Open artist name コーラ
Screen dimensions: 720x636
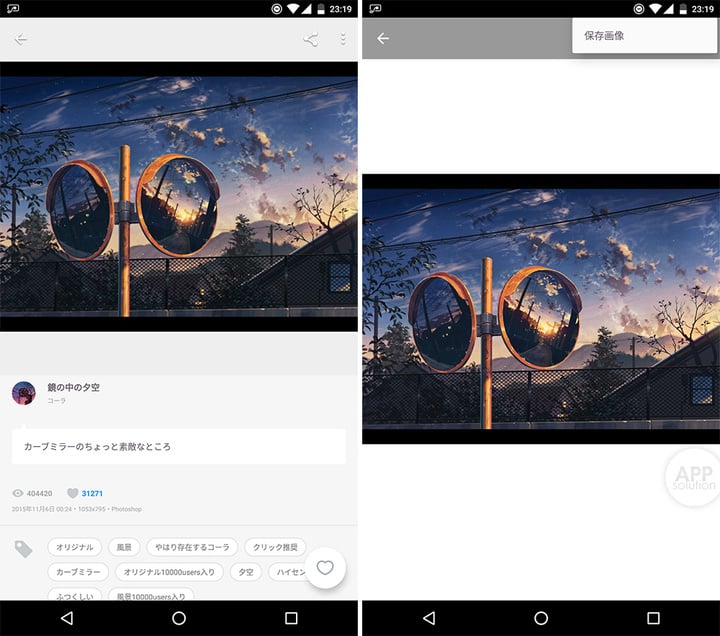pyautogui.click(x=56, y=401)
